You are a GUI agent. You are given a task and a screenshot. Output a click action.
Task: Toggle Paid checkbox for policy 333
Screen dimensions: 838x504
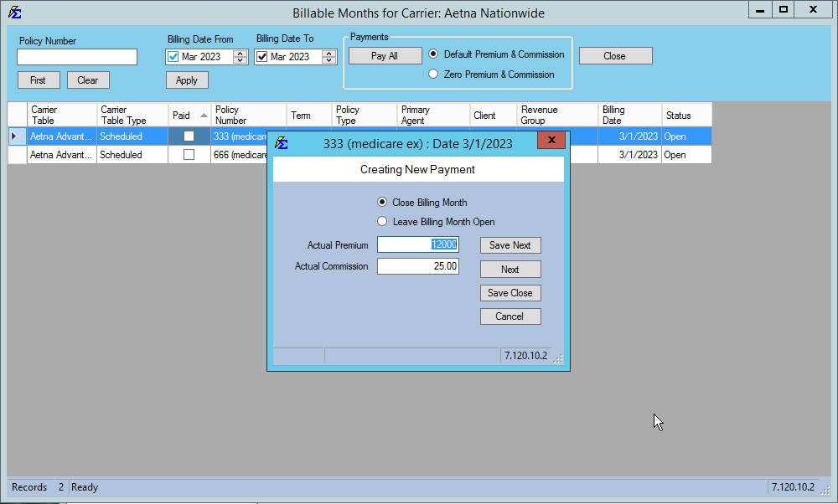click(x=189, y=136)
